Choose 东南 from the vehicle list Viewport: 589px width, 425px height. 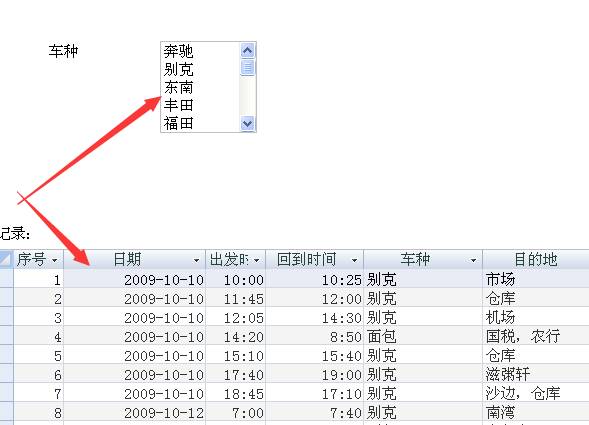point(178,87)
